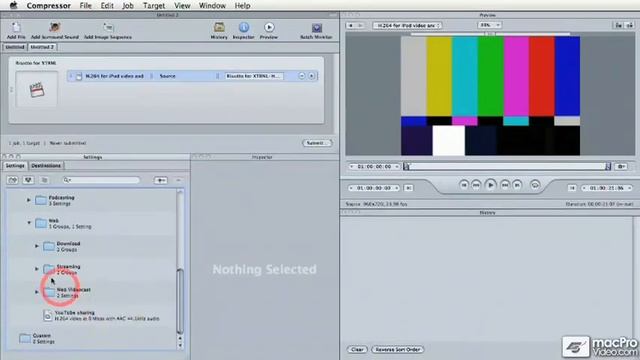The image size is (640, 360).
Task: Click the delete setting minus button
Action: [178, 180]
